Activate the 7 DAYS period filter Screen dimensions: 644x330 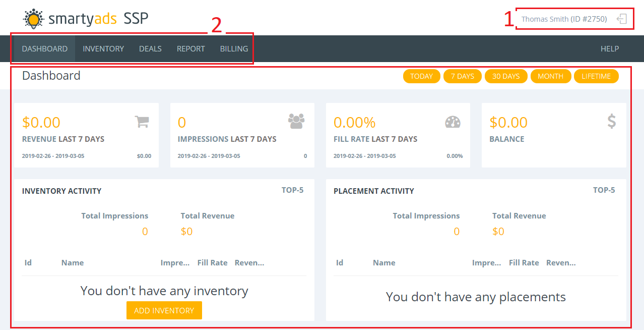[462, 76]
